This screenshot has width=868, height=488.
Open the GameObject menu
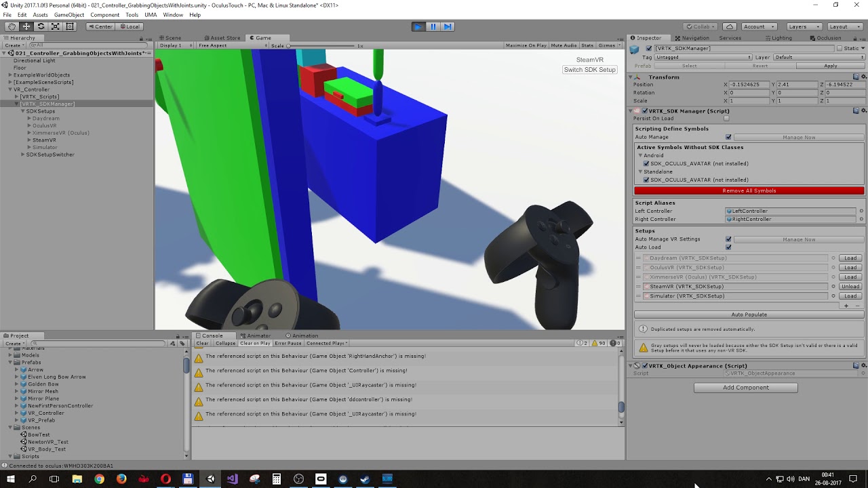[69, 15]
